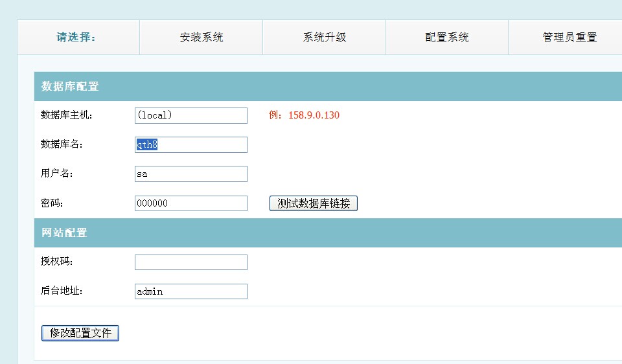Switch to the 系统升级 tab

pos(324,38)
